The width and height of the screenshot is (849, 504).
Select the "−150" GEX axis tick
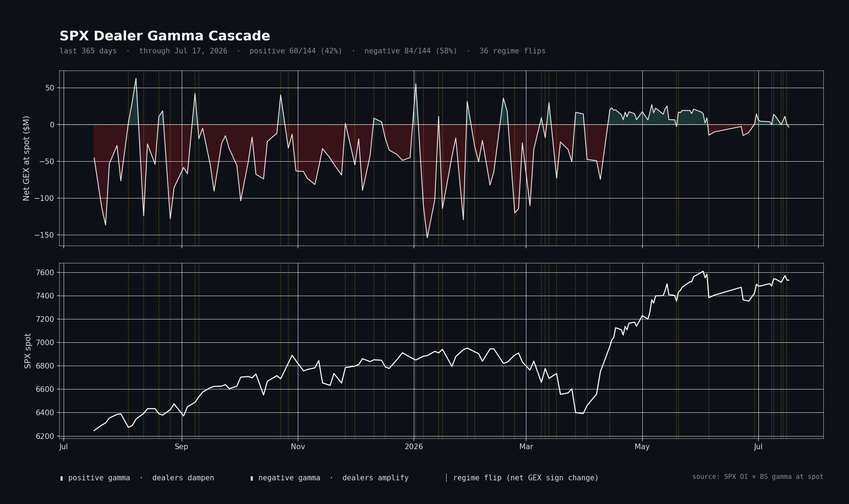tap(44, 235)
